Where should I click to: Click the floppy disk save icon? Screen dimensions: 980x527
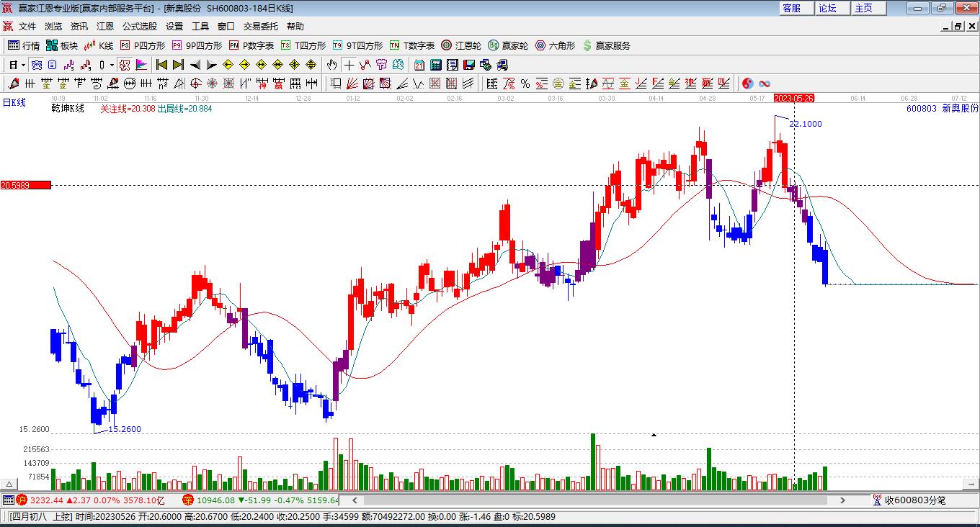469,65
